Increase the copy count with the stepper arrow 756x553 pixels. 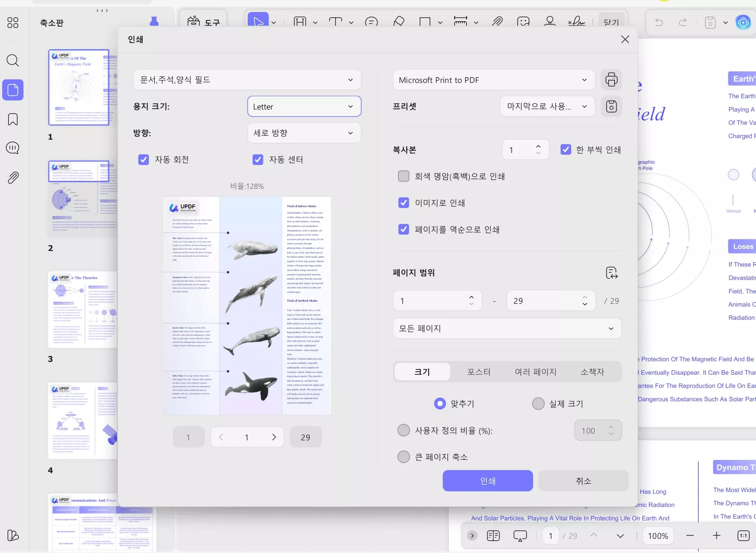[x=538, y=145]
